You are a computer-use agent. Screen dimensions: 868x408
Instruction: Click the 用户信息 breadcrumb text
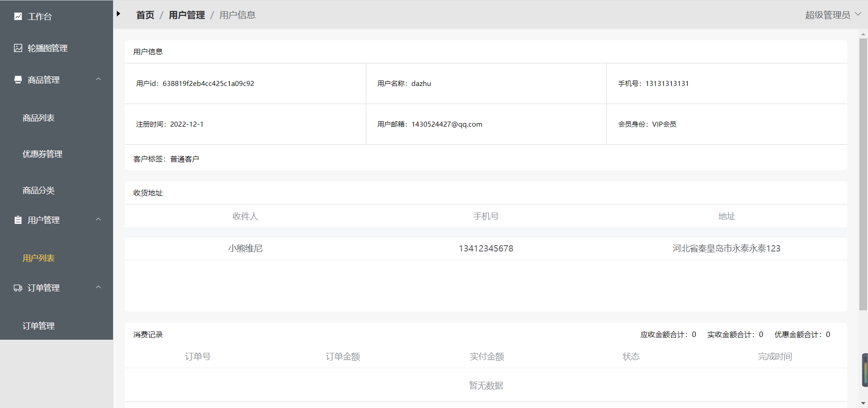click(x=237, y=15)
